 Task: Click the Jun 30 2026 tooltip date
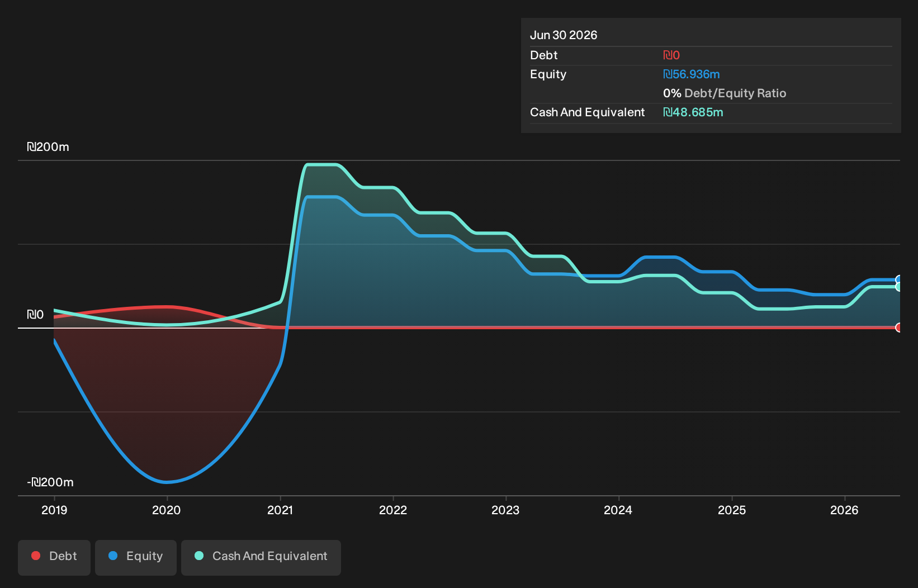coord(564,35)
